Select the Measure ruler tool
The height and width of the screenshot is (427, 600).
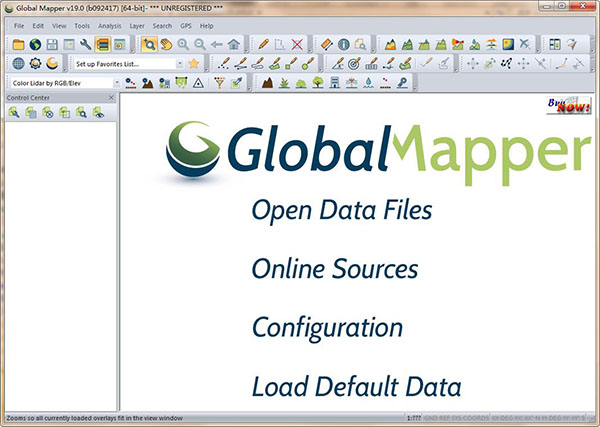(x=326, y=45)
